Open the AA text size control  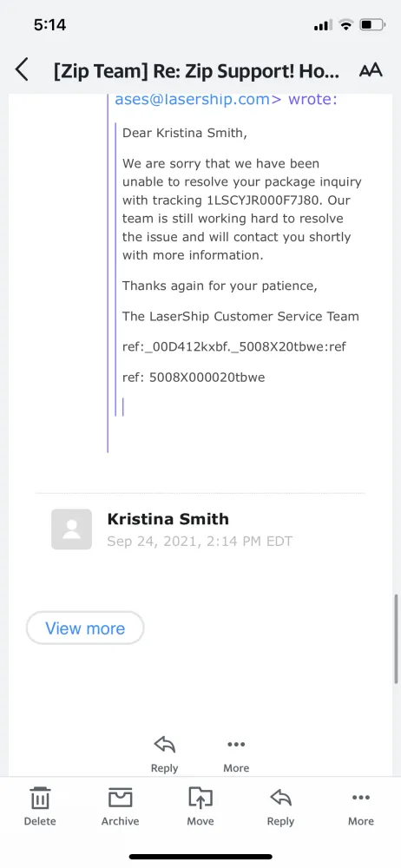coord(371,71)
